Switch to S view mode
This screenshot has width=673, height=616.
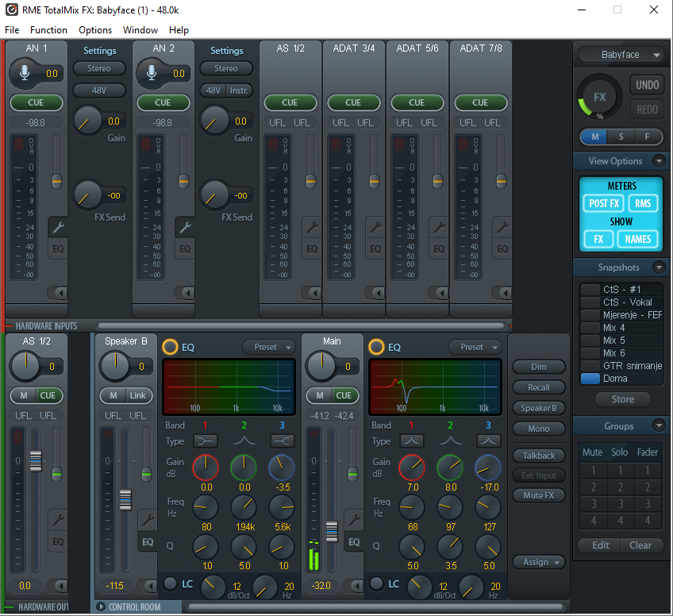pyautogui.click(x=621, y=137)
